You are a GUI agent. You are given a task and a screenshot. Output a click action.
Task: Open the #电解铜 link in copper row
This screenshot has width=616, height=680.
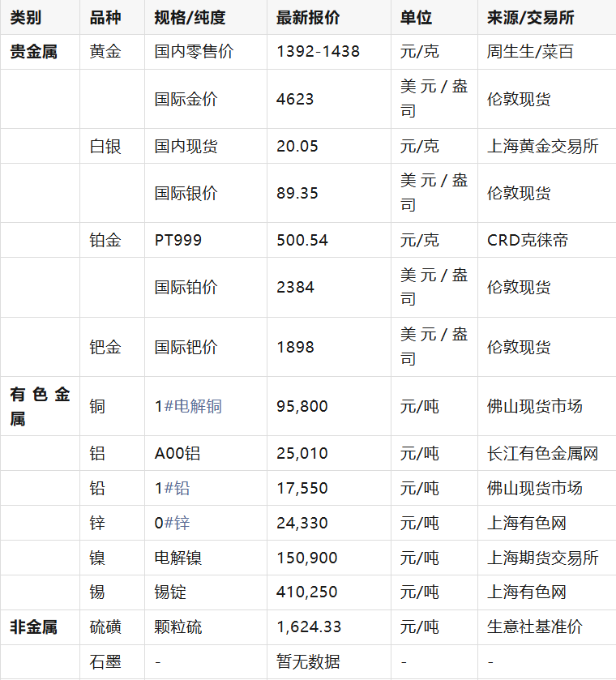(193, 406)
